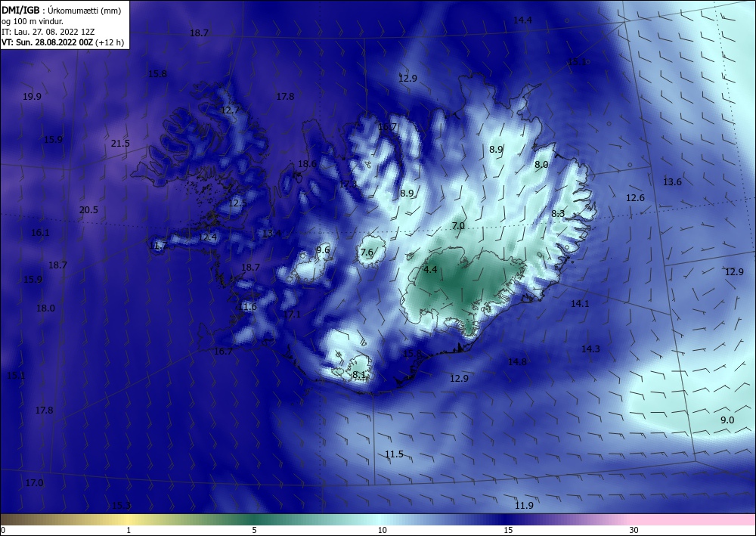
Task: Click the 9.0 value in the southeast corner
Action: 727,420
